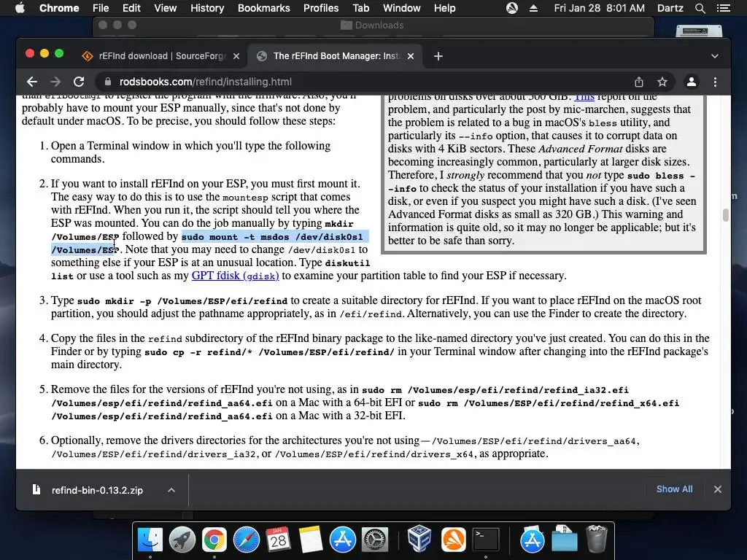
Task: Launch Launchpad rocket from Dock
Action: click(x=182, y=540)
